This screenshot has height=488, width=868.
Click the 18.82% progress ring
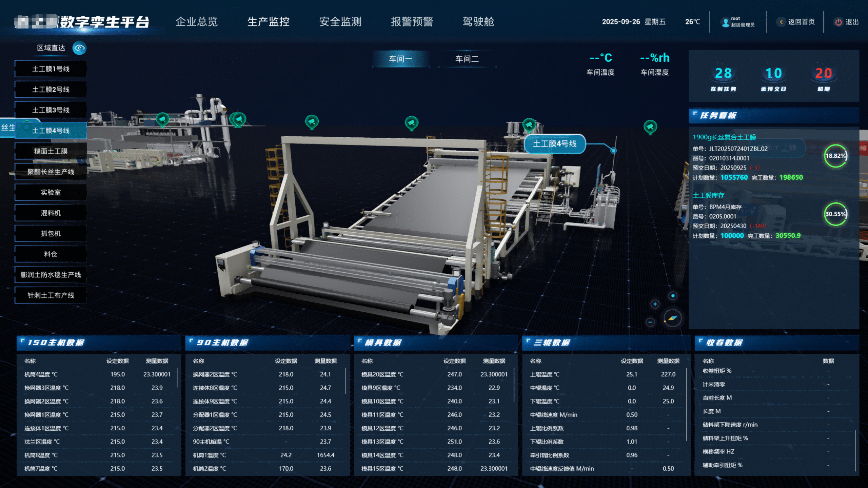pyautogui.click(x=835, y=156)
